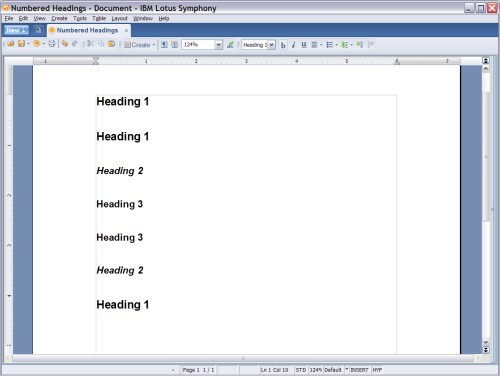
Task: Click Default page style in status bar
Action: pos(333,370)
